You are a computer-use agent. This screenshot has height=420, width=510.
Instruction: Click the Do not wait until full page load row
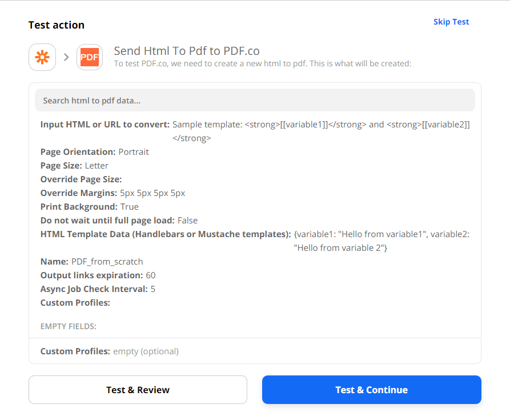pos(119,221)
